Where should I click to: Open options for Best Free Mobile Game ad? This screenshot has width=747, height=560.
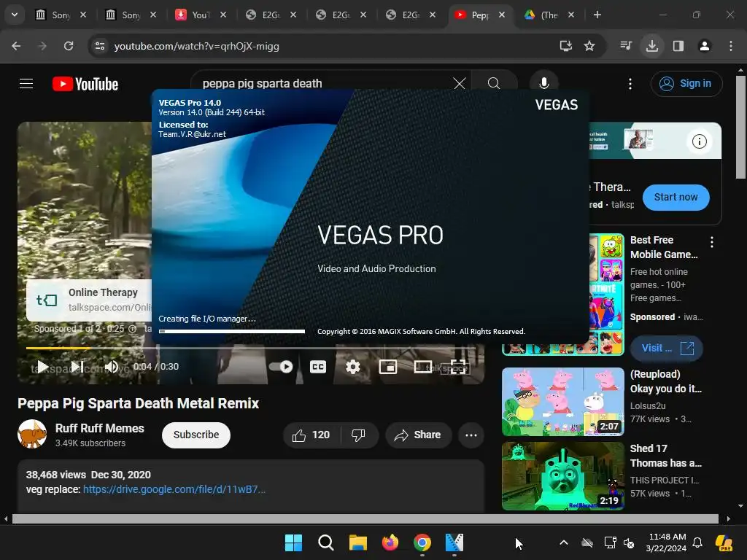[x=712, y=242]
